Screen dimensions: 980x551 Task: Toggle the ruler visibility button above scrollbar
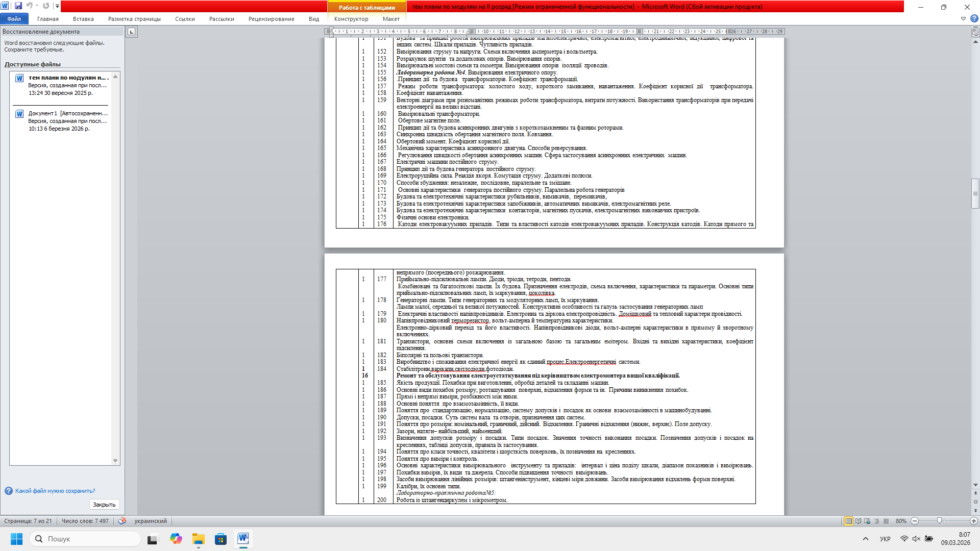click(x=975, y=32)
